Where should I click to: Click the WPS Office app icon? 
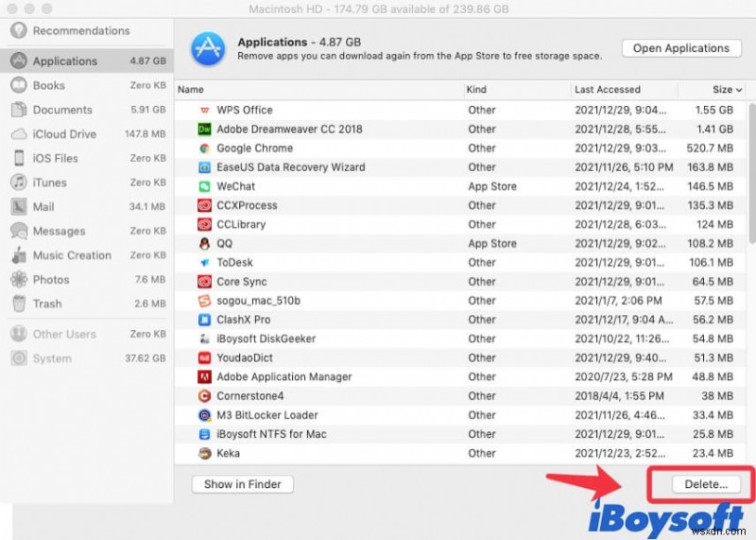[x=204, y=110]
